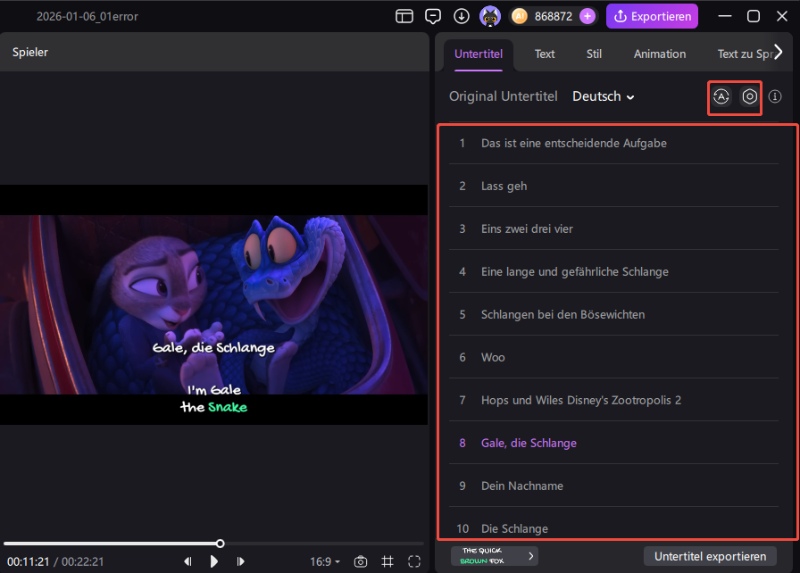Step forward to the next frame
Viewport: 800px width, 573px height.
[240, 561]
